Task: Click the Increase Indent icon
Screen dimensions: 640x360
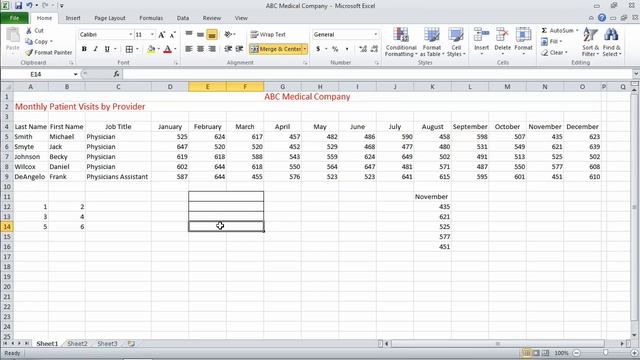Action: click(240, 49)
